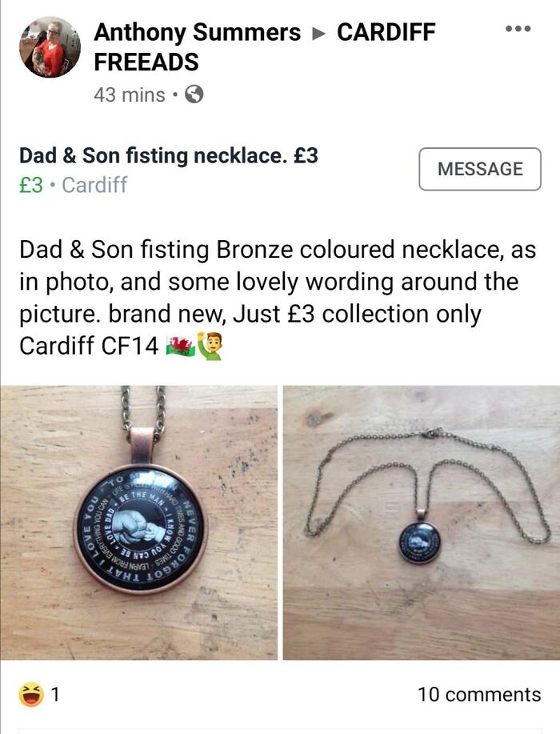The image size is (560, 734).
Task: Click the MESSAGE button
Action: [480, 169]
